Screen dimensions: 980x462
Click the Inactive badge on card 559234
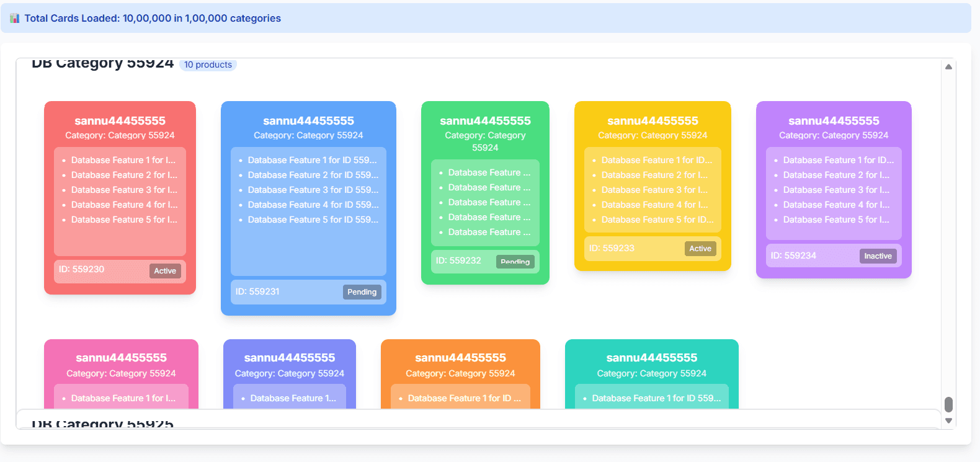click(x=878, y=256)
